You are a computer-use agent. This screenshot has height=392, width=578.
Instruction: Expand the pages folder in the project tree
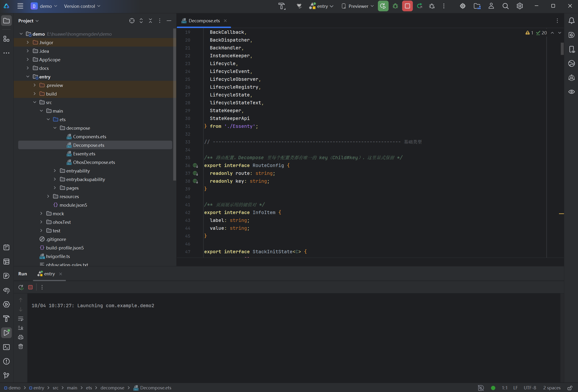(55, 188)
